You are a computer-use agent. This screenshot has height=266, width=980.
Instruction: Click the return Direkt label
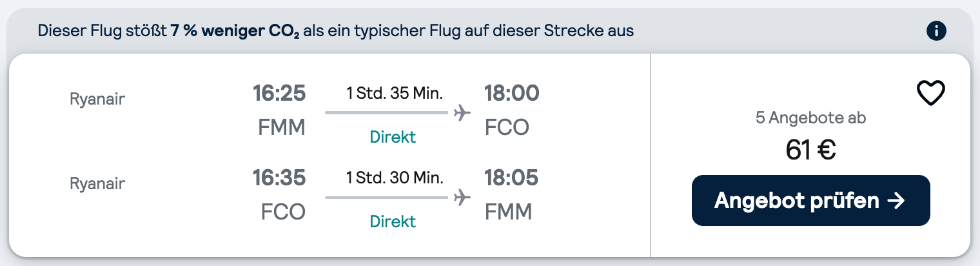tap(393, 221)
